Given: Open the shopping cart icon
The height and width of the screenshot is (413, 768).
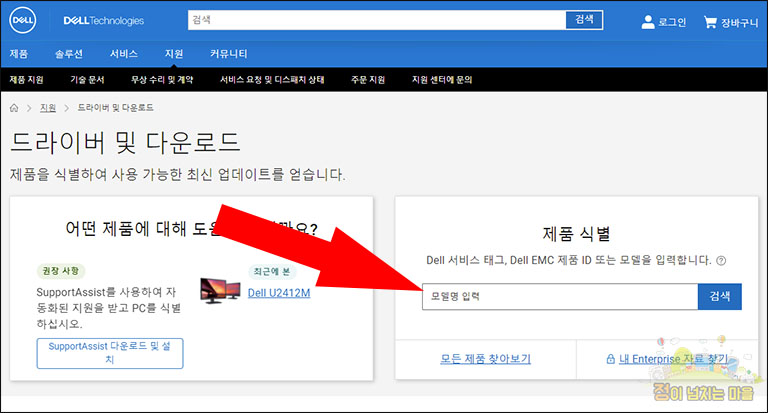Looking at the screenshot, I should (710, 22).
